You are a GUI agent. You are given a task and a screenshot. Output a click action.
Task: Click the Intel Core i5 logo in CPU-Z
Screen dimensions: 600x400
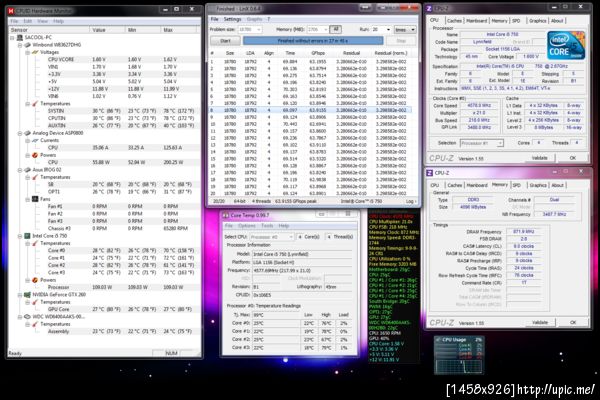(x=566, y=46)
